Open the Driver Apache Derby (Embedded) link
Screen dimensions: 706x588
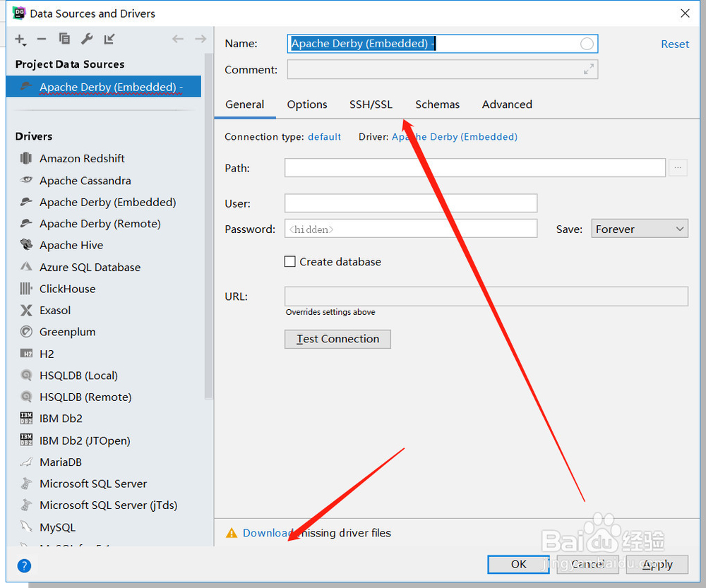(454, 137)
